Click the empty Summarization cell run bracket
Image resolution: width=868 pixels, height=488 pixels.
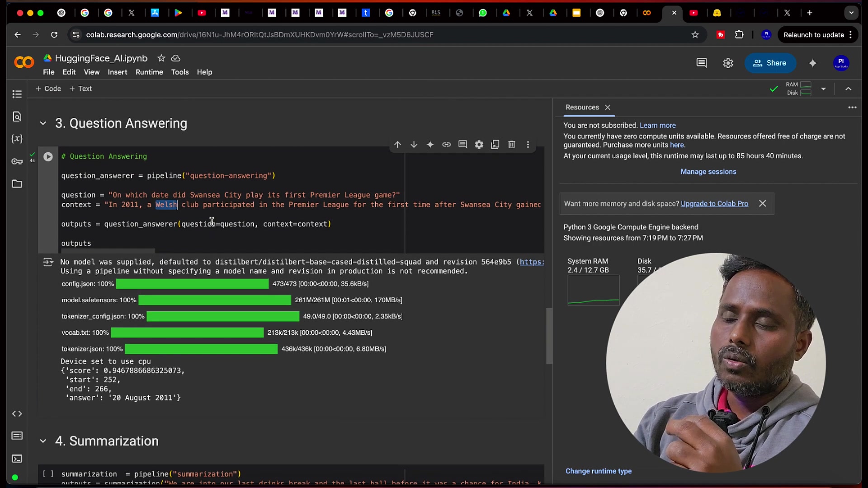48,474
